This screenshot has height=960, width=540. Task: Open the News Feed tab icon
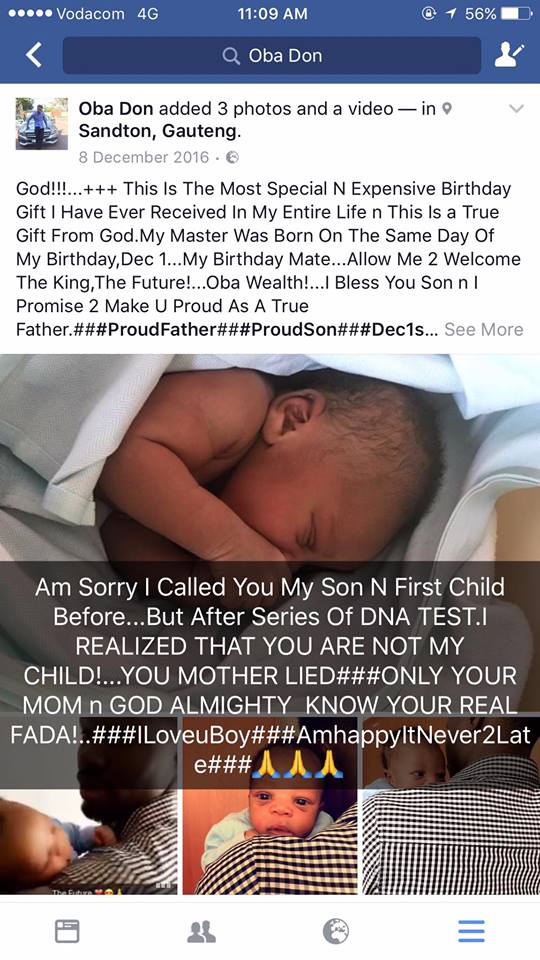(x=67, y=931)
